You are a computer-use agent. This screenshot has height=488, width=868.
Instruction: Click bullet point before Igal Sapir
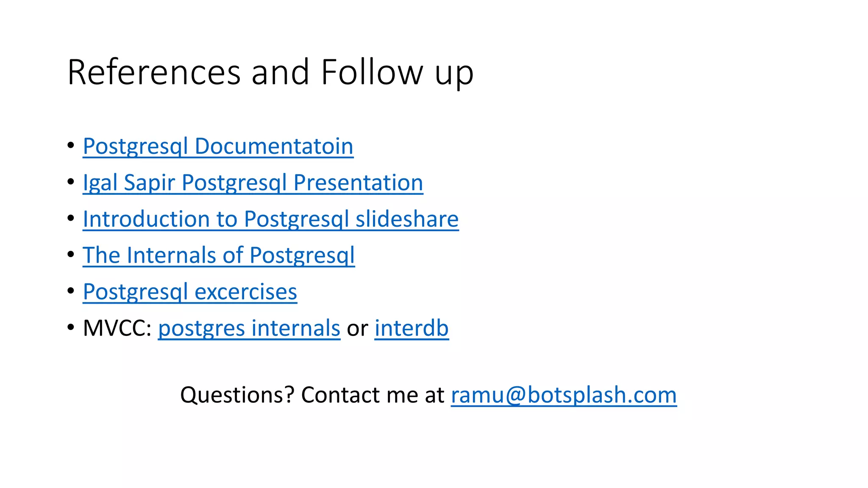pos(71,182)
